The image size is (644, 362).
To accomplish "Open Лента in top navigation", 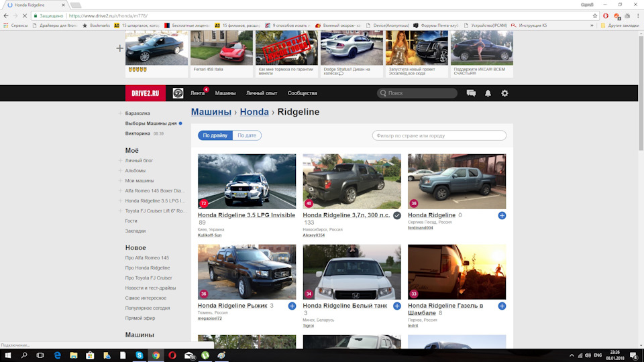I will pos(197,93).
